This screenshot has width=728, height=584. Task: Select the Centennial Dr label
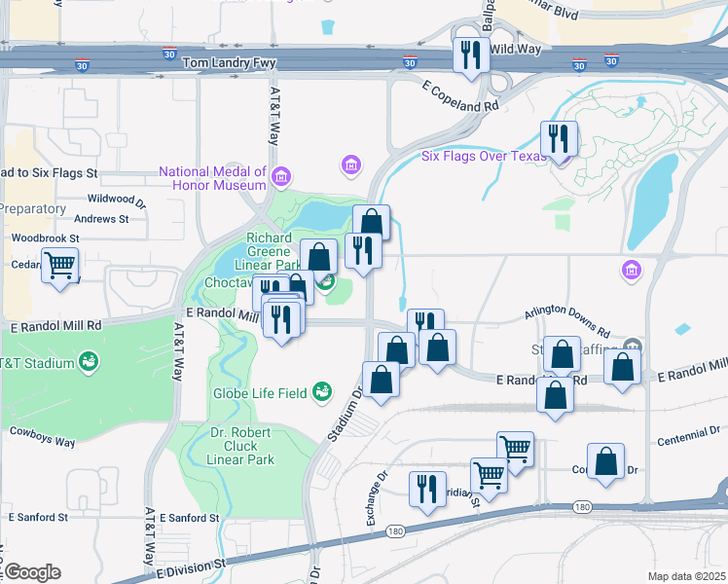click(688, 436)
